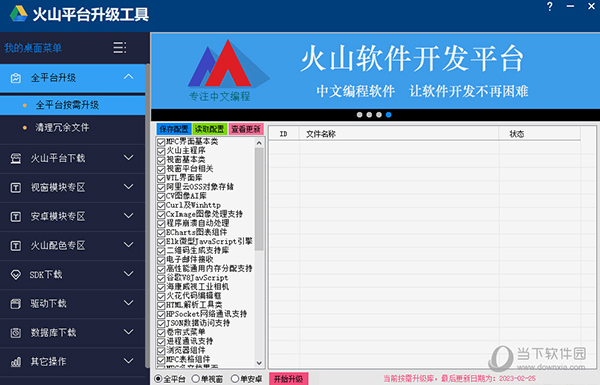Expand SDK下载 chevron
This screenshot has width=600, height=385.
[x=129, y=274]
